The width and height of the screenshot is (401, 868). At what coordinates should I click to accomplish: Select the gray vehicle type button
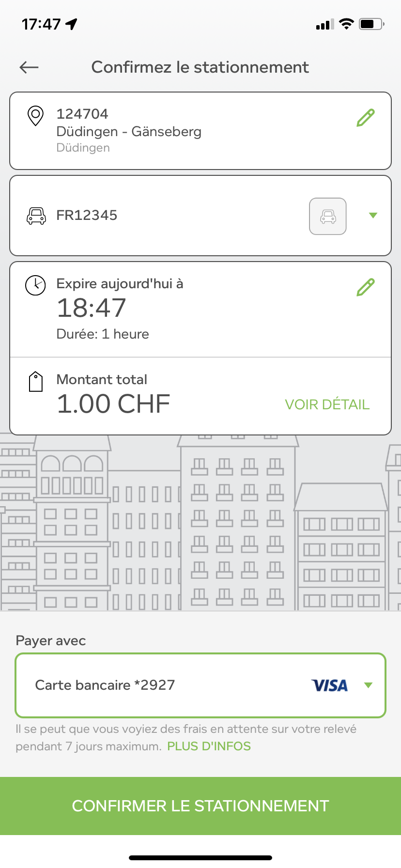point(328,216)
